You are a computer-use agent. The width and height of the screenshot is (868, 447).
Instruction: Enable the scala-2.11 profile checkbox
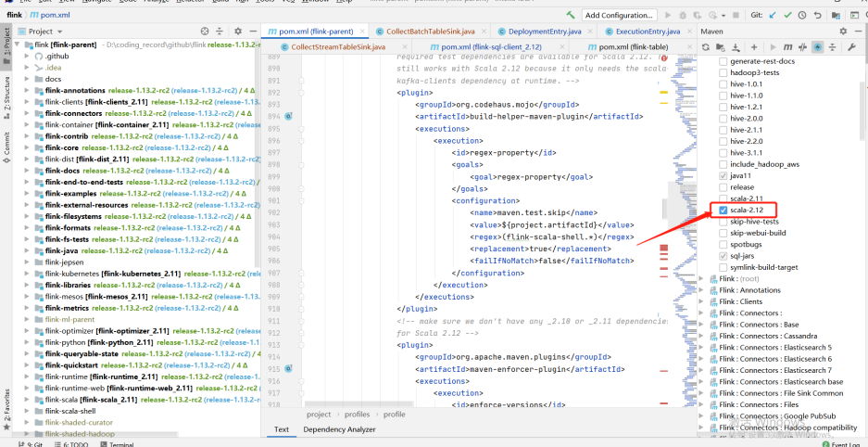click(723, 198)
